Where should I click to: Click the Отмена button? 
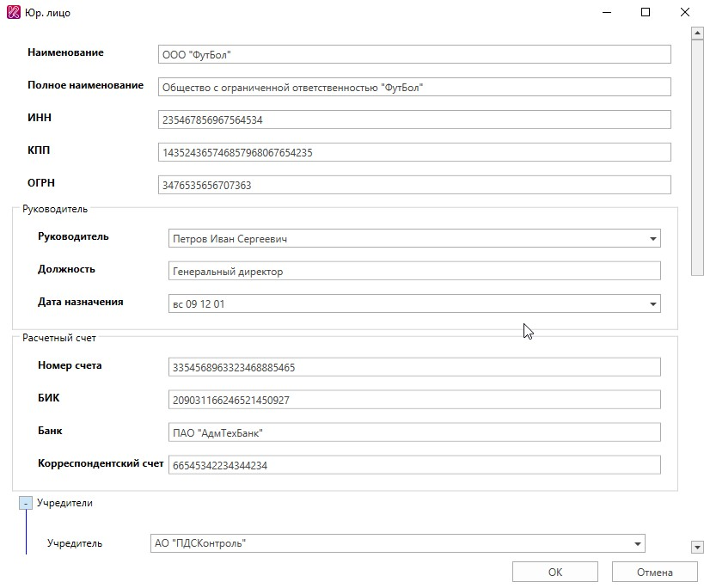[654, 573]
